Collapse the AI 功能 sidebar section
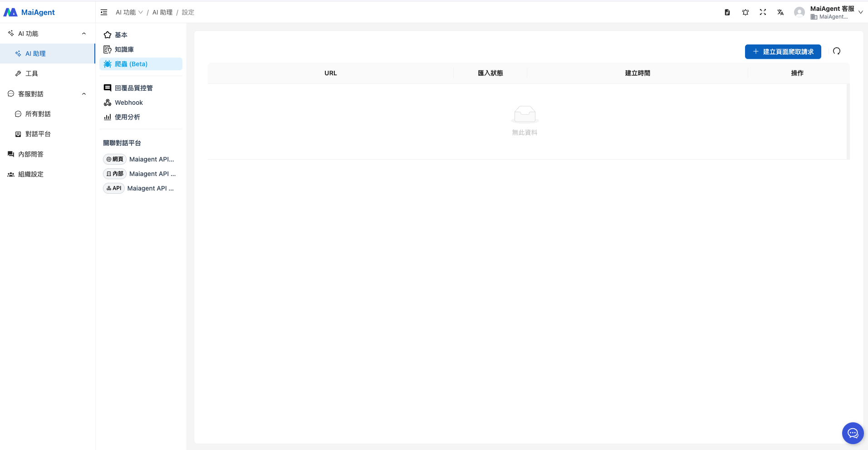Viewport: 868px width, 450px height. (x=83, y=34)
